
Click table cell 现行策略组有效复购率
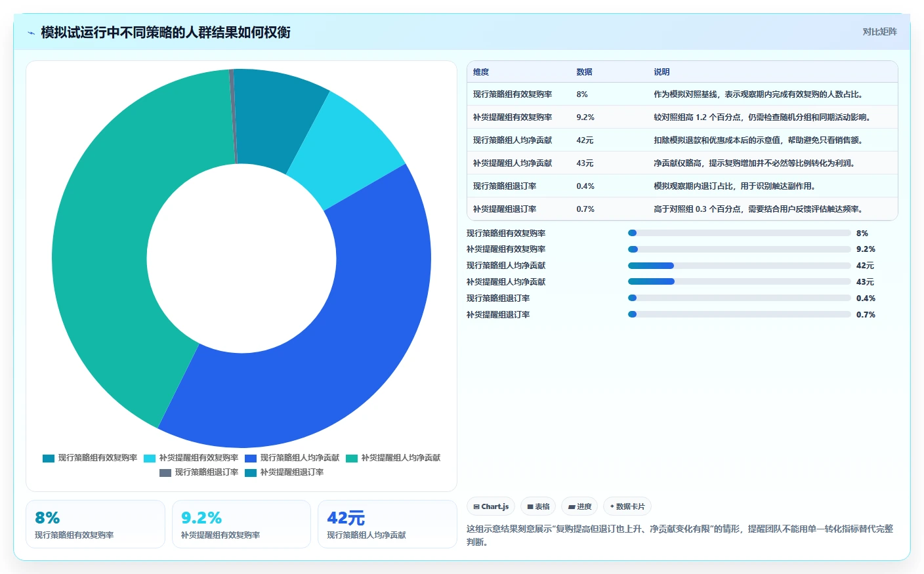point(513,94)
